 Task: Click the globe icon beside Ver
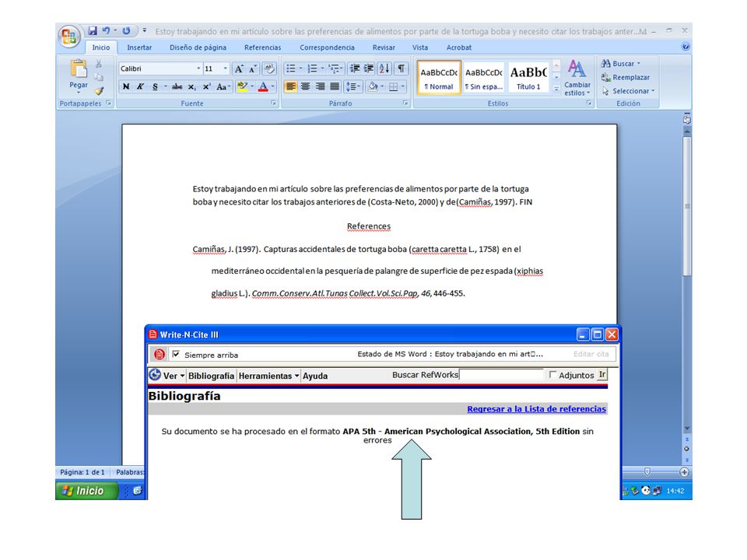coord(155,375)
